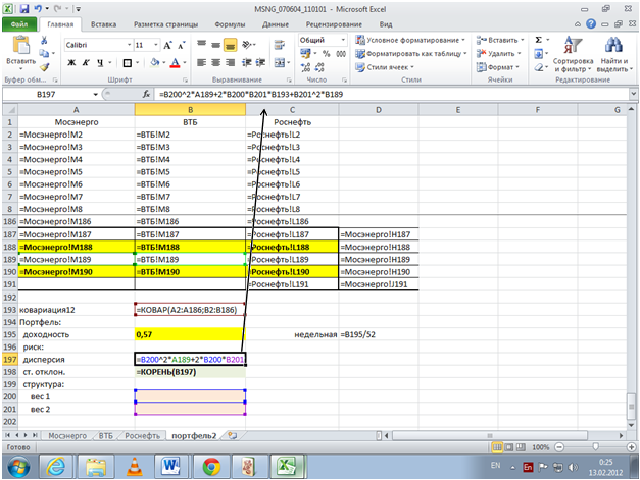The width and height of the screenshot is (640, 480).
Task: Click Вставить in the Ячейки group
Action: 501,40
